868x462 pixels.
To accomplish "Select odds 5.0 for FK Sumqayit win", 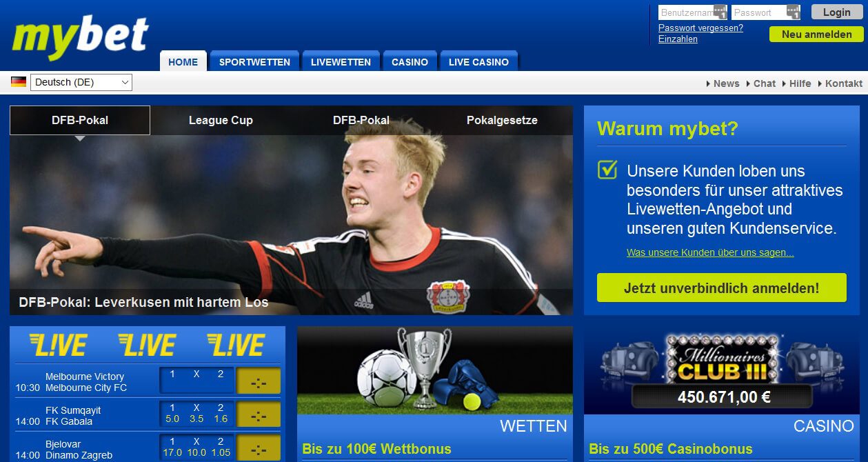I will click(172, 419).
